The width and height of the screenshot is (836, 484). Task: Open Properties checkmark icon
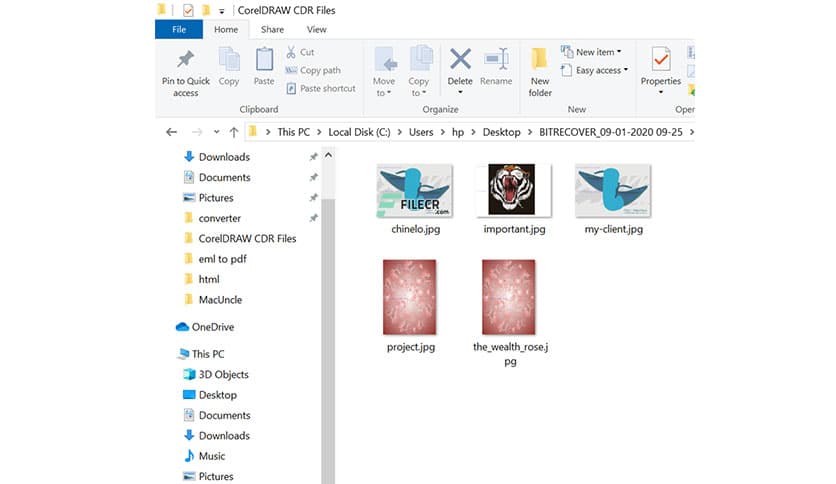[661, 59]
